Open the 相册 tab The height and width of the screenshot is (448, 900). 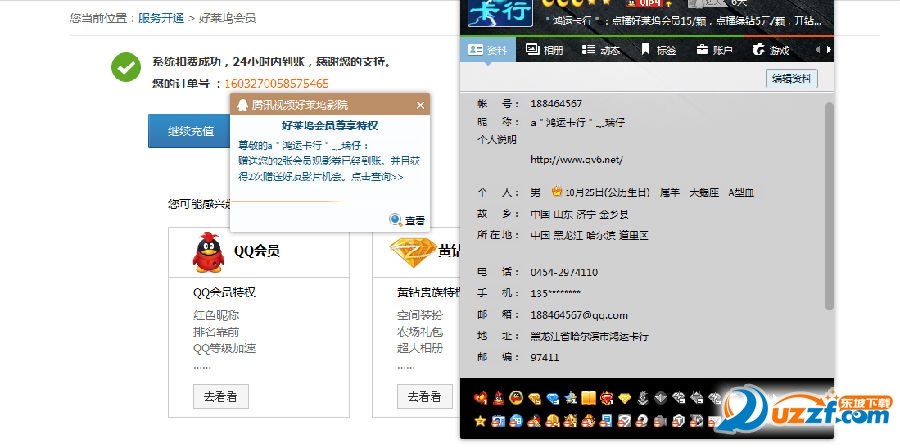pyautogui.click(x=545, y=50)
